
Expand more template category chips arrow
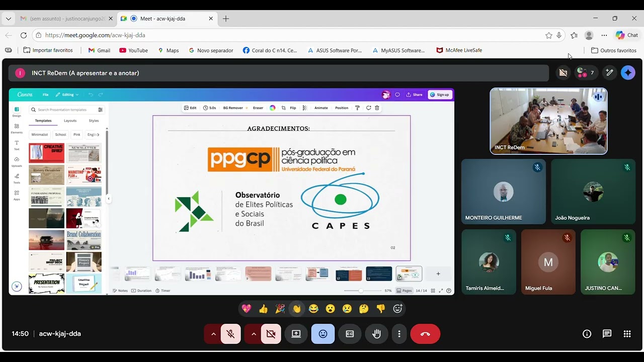99,135
